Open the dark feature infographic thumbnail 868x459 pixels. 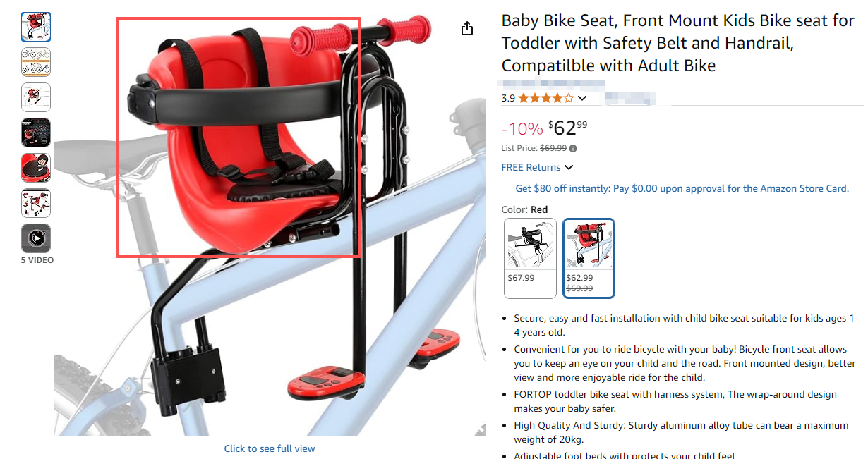click(x=36, y=133)
